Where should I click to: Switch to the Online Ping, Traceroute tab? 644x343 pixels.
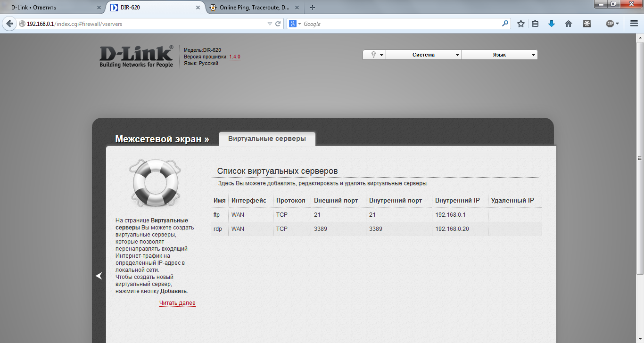(255, 8)
